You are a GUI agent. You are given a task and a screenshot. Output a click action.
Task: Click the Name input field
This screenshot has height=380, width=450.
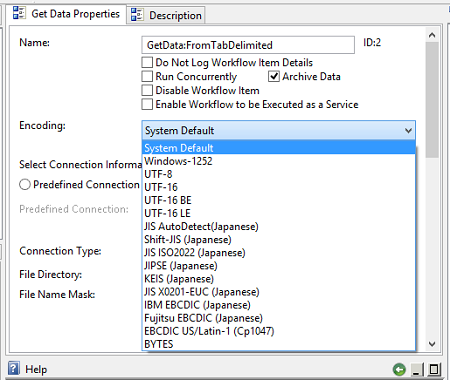coord(248,45)
